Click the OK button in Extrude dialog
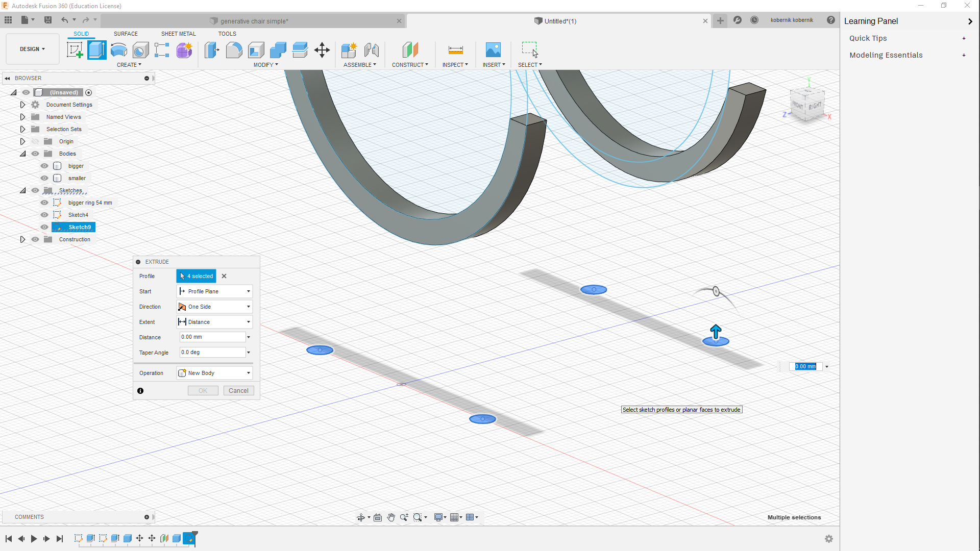This screenshot has width=980, height=551. [x=203, y=390]
